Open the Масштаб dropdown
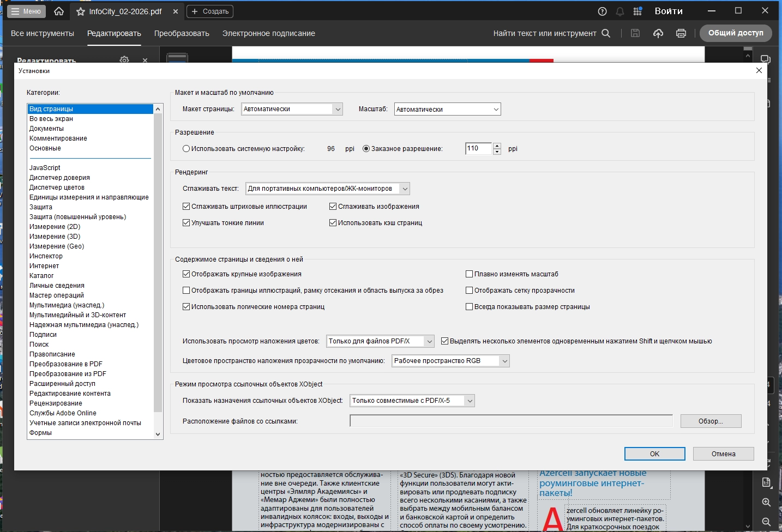 pos(447,109)
